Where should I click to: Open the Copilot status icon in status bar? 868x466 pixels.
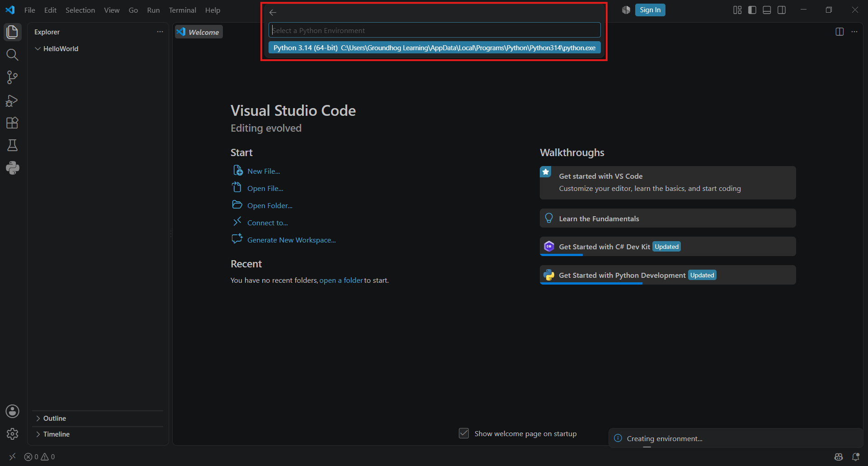point(839,457)
